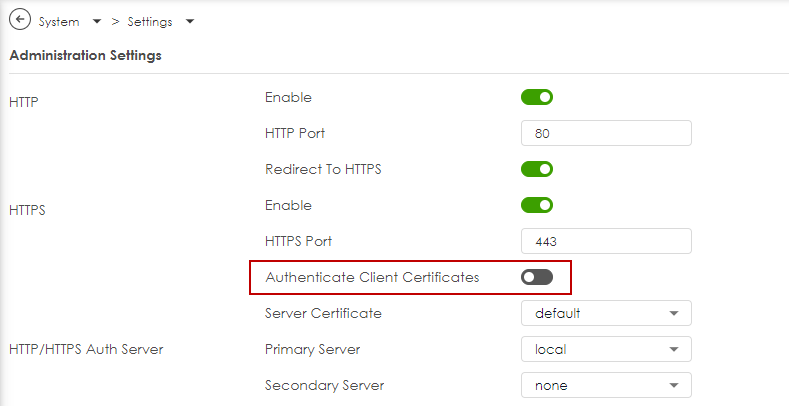The image size is (789, 406).
Task: Open the Secondary Server dropdown
Action: tap(606, 385)
